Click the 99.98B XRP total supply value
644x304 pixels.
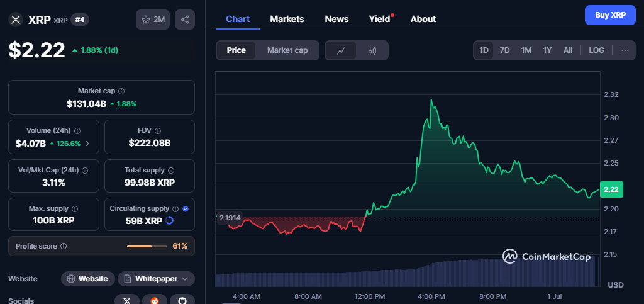pyautogui.click(x=150, y=183)
